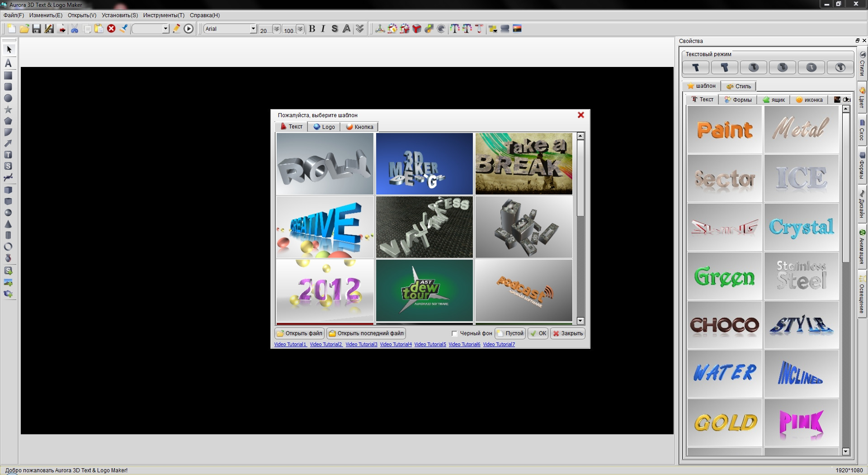Choose the pentagon shape tool
The height and width of the screenshot is (475, 868).
(8, 121)
